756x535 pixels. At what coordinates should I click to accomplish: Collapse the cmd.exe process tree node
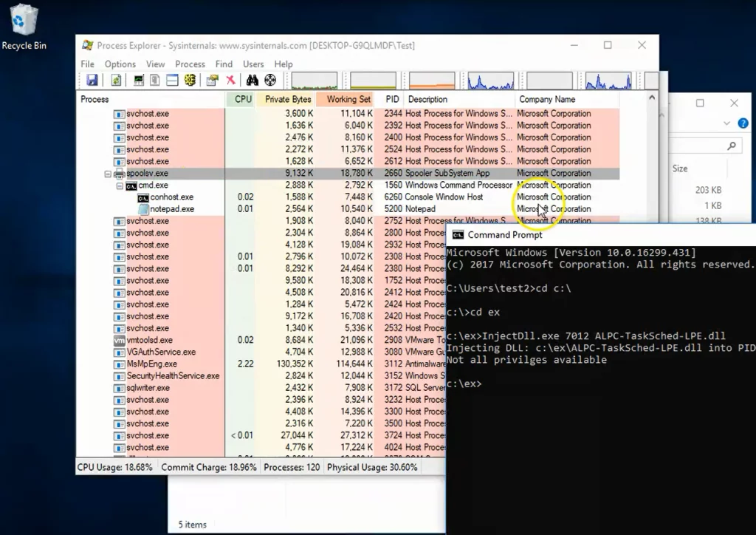120,185
